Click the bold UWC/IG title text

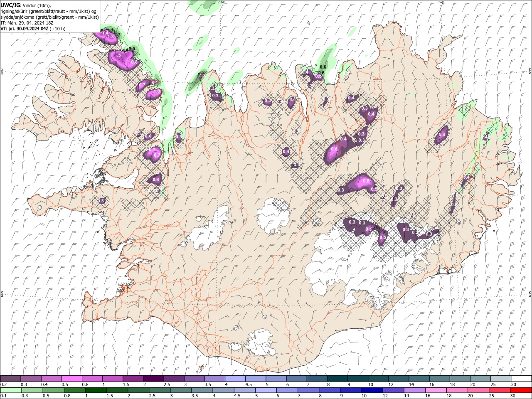point(10,5)
